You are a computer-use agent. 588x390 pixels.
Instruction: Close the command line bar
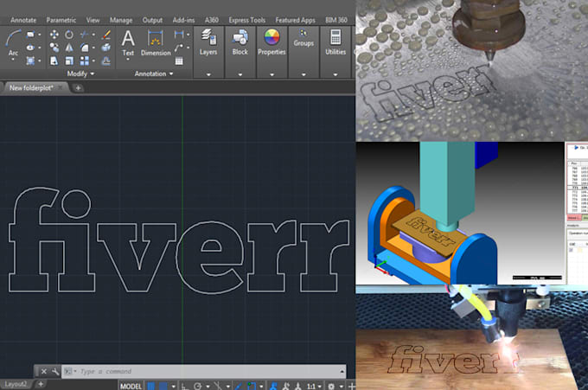tap(44, 372)
